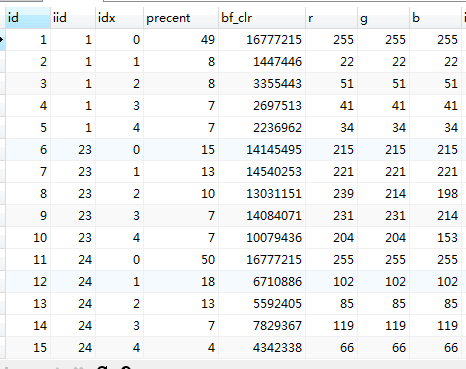
Task: Select bf_clr cell 7829367
Action: (262, 326)
